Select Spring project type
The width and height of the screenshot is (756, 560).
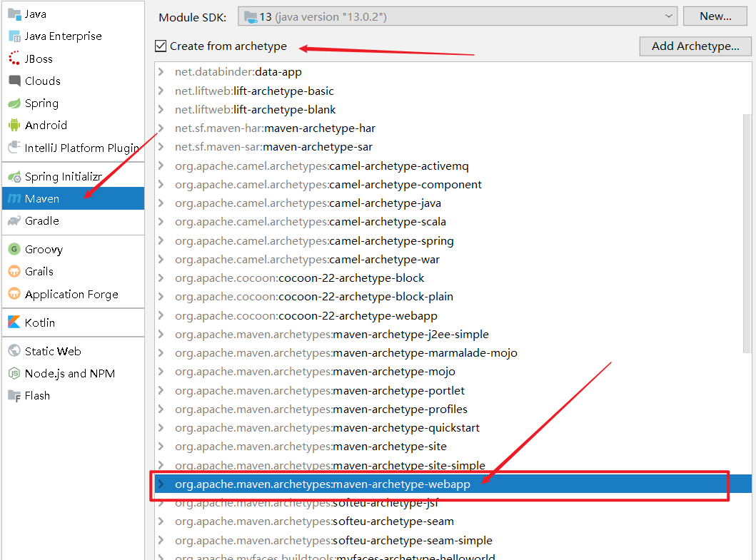click(74, 103)
